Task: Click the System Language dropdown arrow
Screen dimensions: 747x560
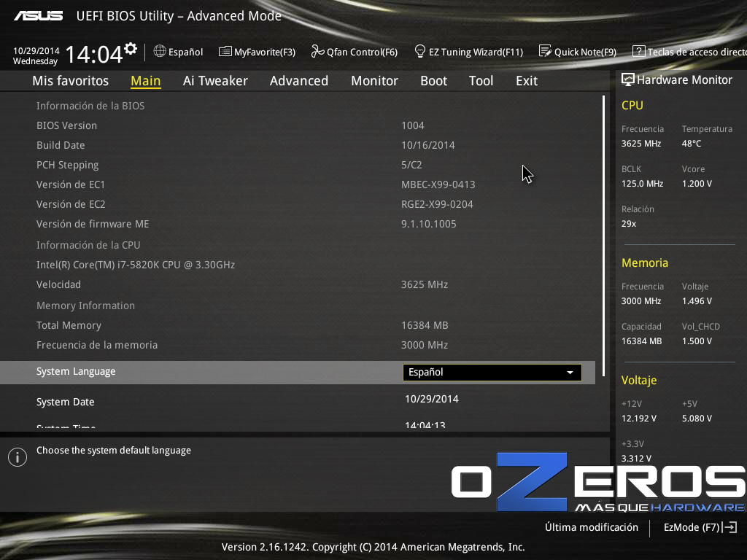Action: coord(570,373)
